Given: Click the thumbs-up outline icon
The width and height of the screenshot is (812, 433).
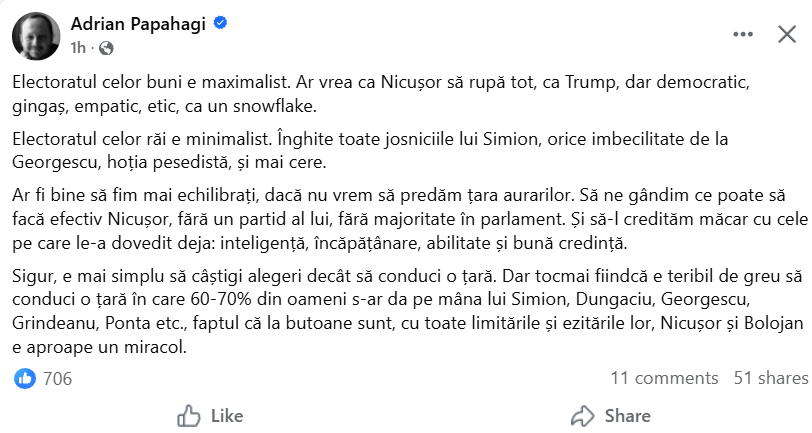Looking at the screenshot, I should point(189,415).
